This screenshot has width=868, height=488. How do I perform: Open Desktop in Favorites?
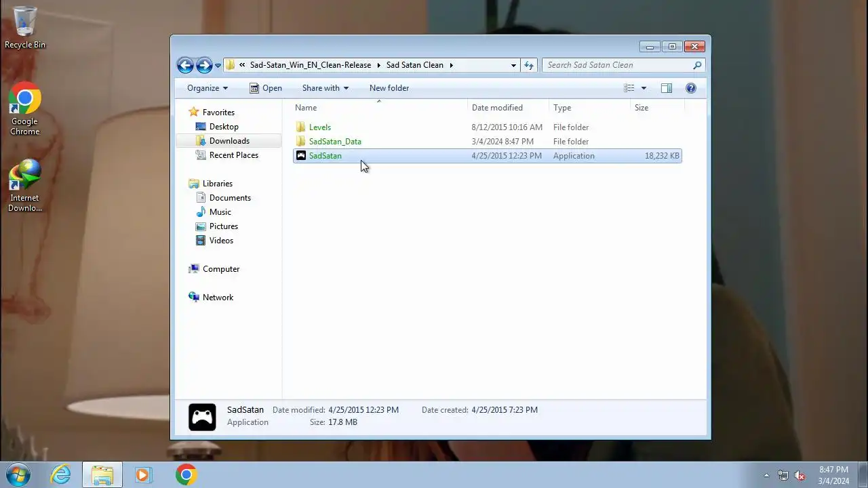[224, 127]
